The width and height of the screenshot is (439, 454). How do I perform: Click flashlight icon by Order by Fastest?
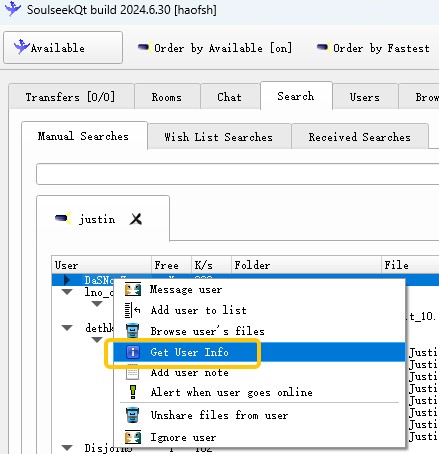pyautogui.click(x=324, y=47)
